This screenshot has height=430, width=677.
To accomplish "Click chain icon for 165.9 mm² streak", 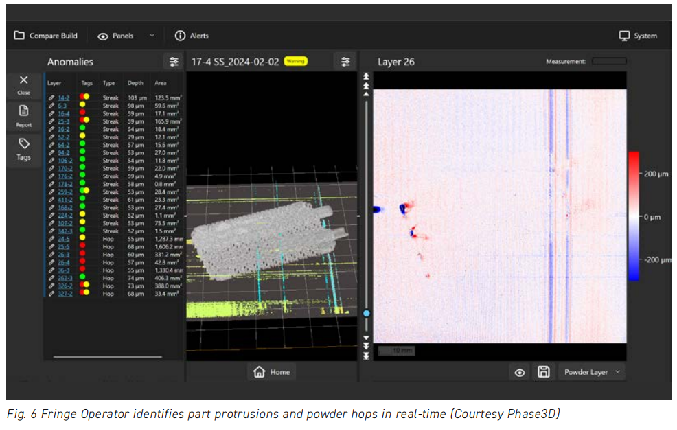I will coord(51,121).
